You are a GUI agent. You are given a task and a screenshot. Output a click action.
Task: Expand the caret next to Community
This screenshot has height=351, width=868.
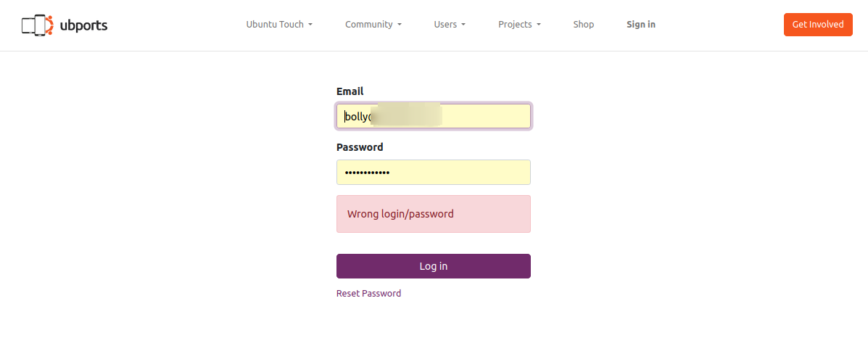coord(400,25)
